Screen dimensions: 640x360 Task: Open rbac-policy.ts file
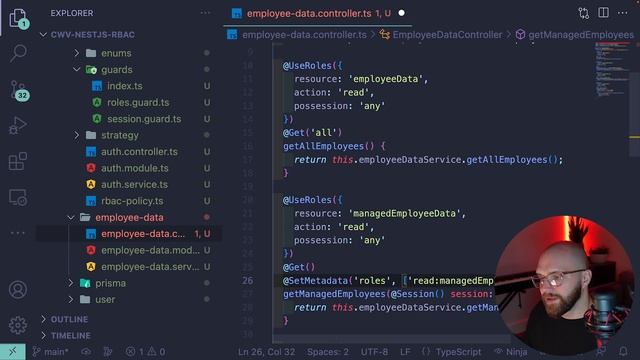[x=132, y=201]
